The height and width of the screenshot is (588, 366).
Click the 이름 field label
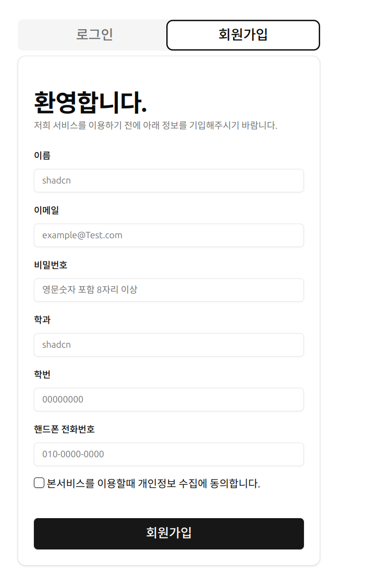pos(42,155)
